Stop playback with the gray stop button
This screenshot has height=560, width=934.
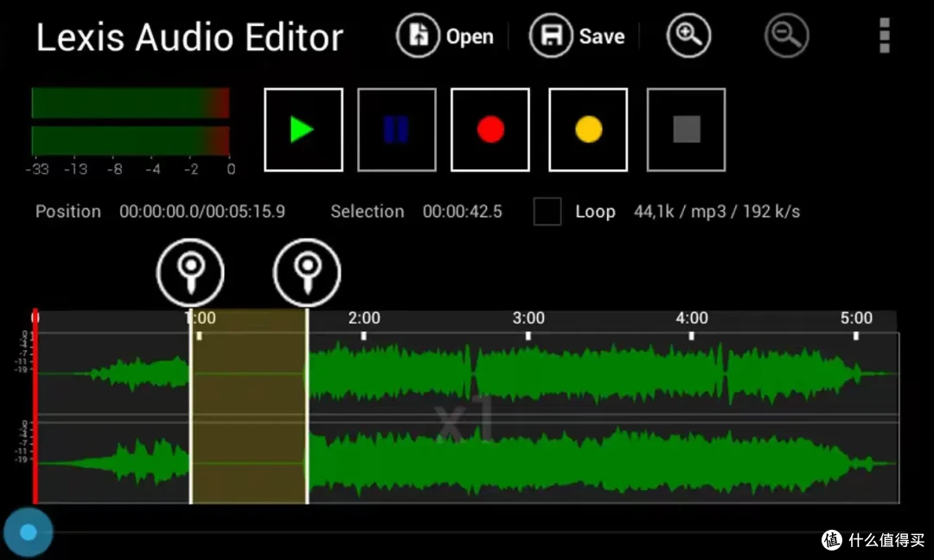tap(686, 130)
